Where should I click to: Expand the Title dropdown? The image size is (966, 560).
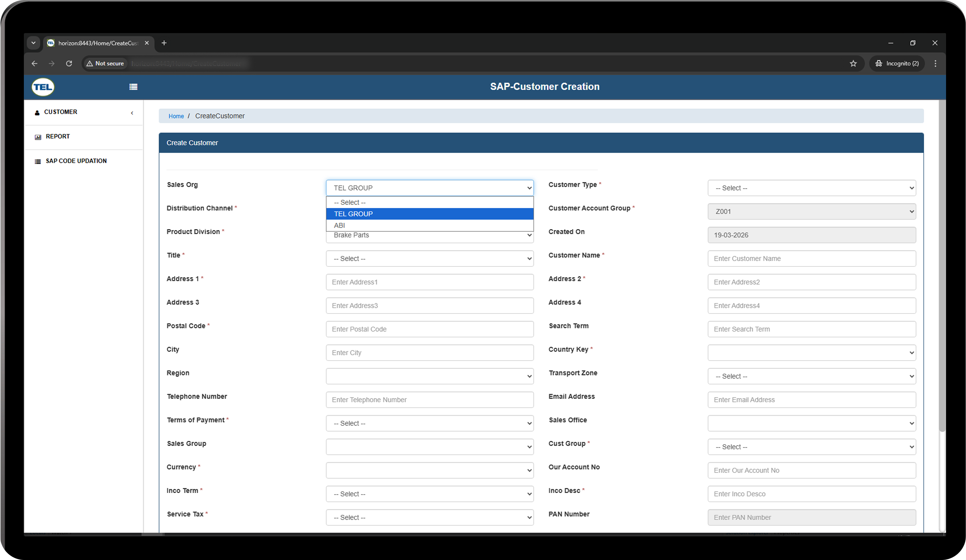tap(429, 259)
